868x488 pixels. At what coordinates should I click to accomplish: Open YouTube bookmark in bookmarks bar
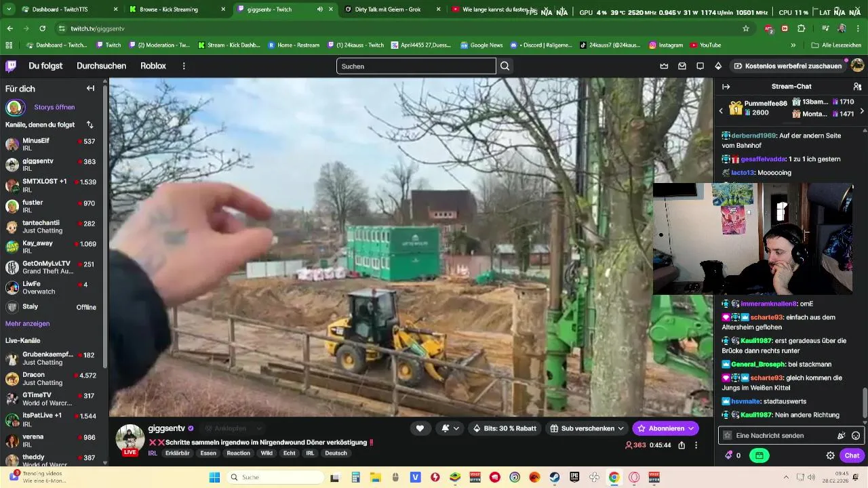pos(705,45)
